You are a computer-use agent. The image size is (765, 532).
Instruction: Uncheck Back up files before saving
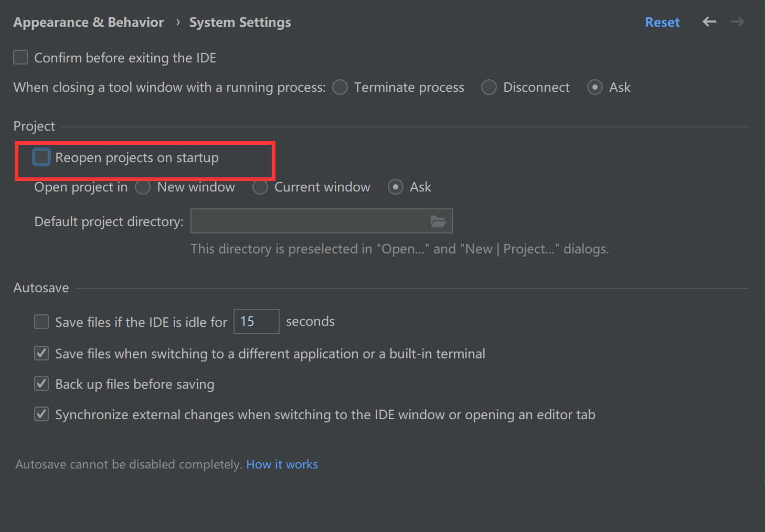tap(41, 384)
